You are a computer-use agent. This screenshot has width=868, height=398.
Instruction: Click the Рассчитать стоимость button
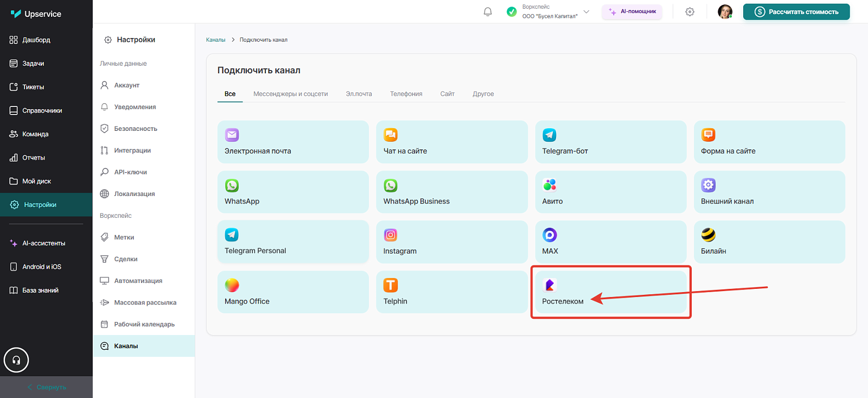pos(796,12)
